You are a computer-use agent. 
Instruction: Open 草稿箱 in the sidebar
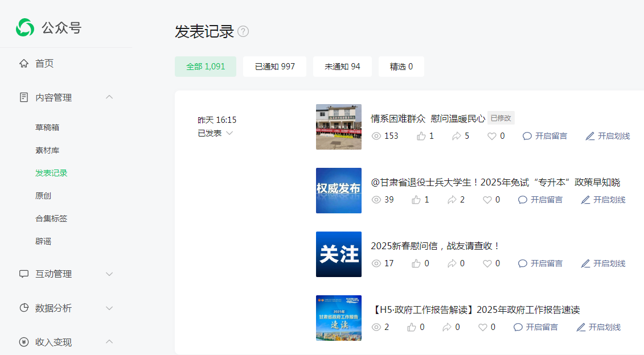[x=47, y=127]
